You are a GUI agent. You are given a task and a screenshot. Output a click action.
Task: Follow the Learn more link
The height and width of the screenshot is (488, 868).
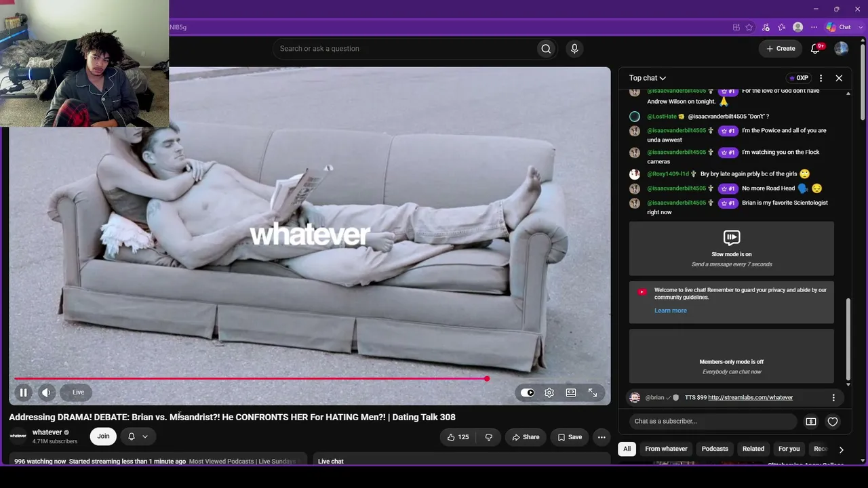click(671, 310)
